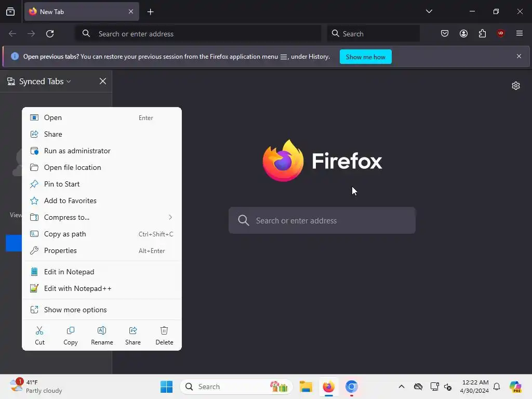Dismiss the restore session notification bar

(x=519, y=56)
